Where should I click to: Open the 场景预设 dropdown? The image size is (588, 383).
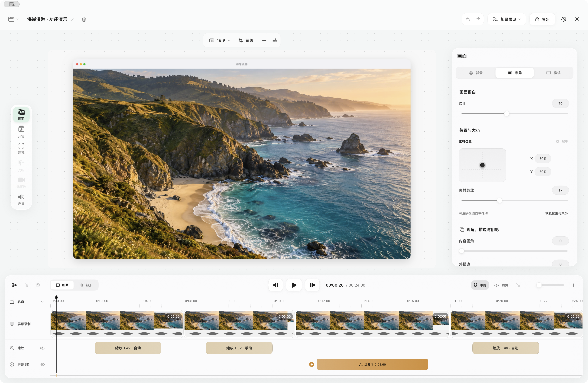coord(507,19)
